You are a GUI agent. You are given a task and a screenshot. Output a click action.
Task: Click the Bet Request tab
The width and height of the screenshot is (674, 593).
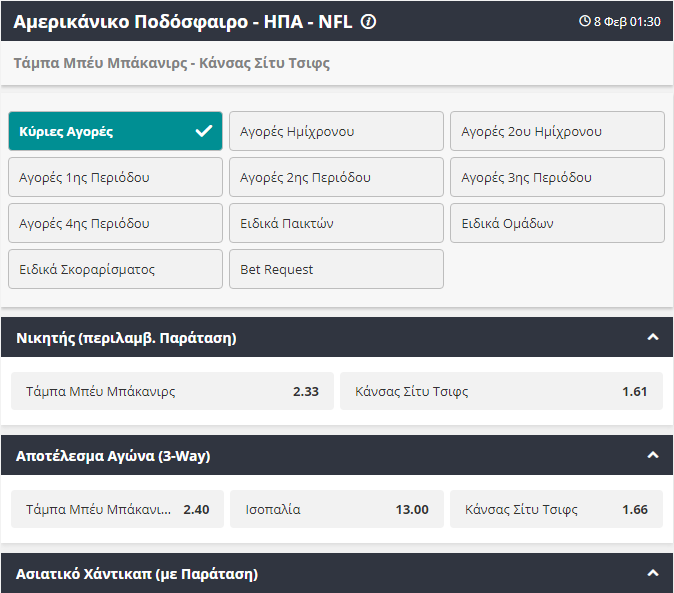pos(336,269)
